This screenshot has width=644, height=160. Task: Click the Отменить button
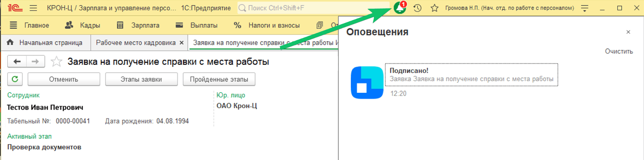tap(64, 79)
